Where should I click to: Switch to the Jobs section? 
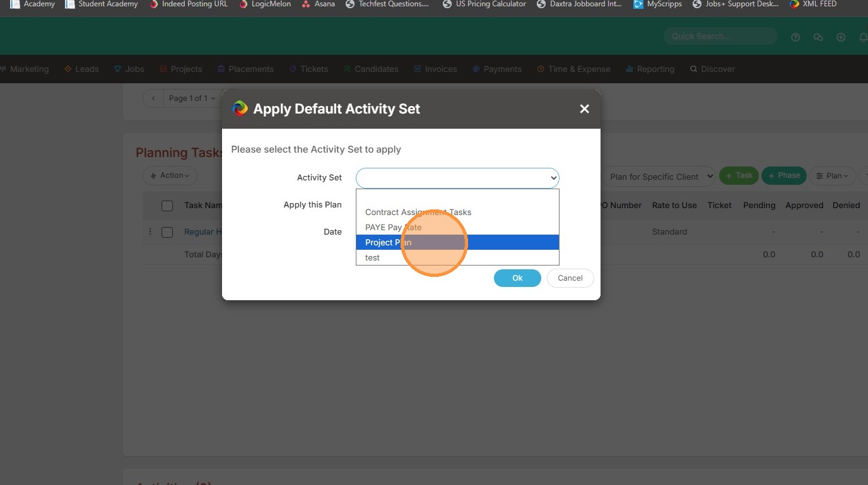[x=129, y=69]
